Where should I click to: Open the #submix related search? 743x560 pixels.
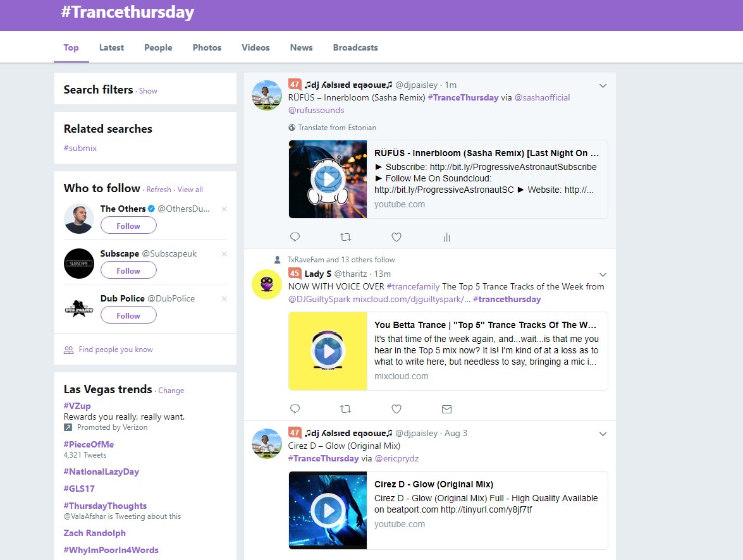coord(80,148)
